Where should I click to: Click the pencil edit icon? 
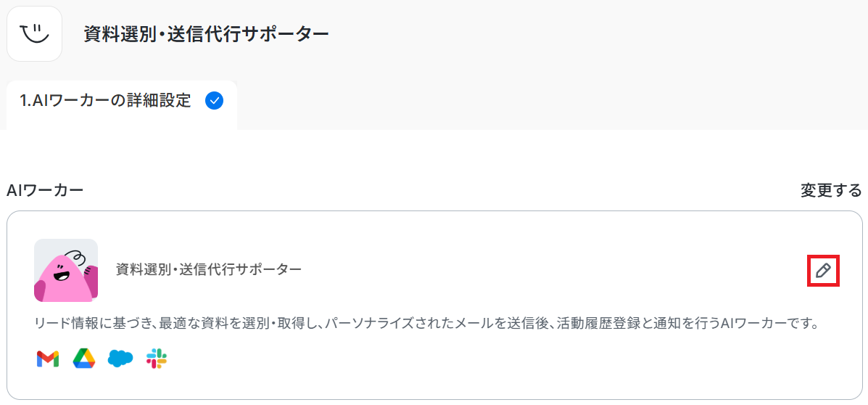pos(823,271)
